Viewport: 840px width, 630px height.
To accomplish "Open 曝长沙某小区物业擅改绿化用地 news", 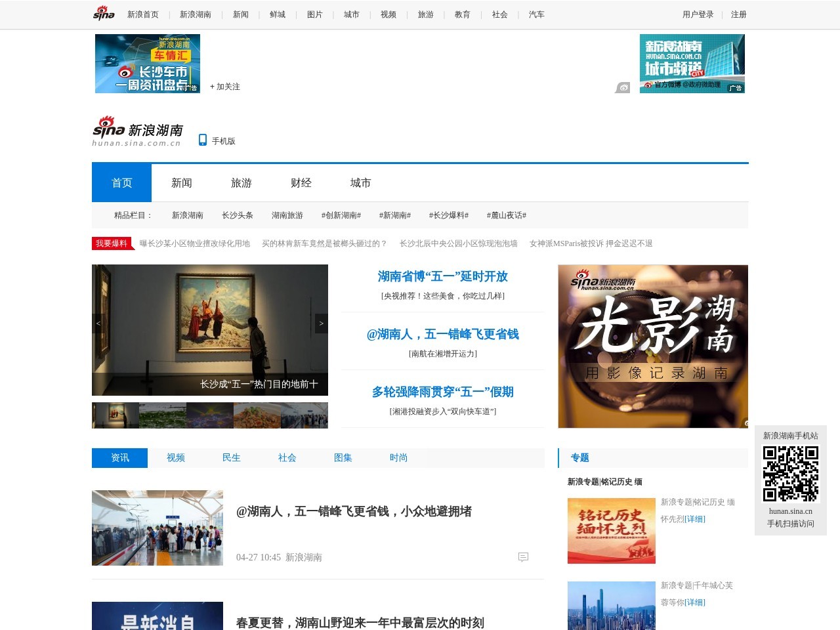I will [195, 243].
